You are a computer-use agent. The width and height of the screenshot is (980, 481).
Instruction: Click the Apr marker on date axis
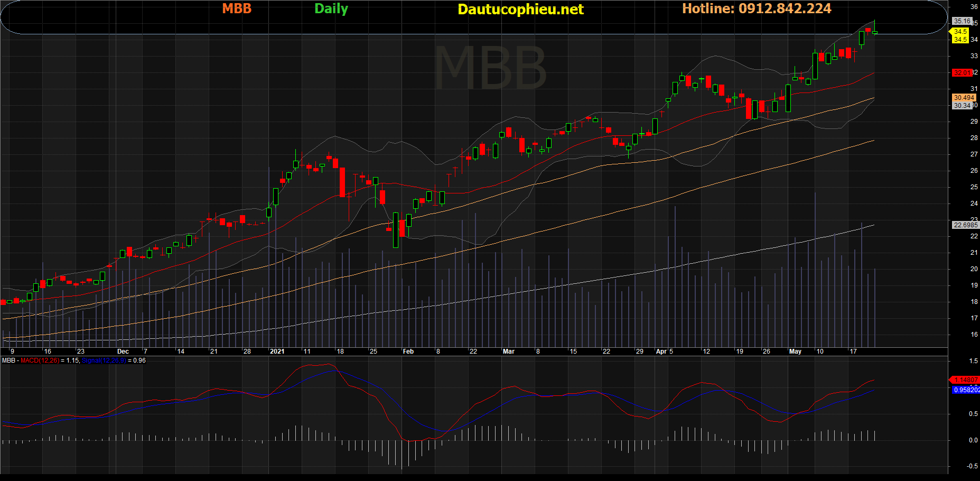[661, 351]
